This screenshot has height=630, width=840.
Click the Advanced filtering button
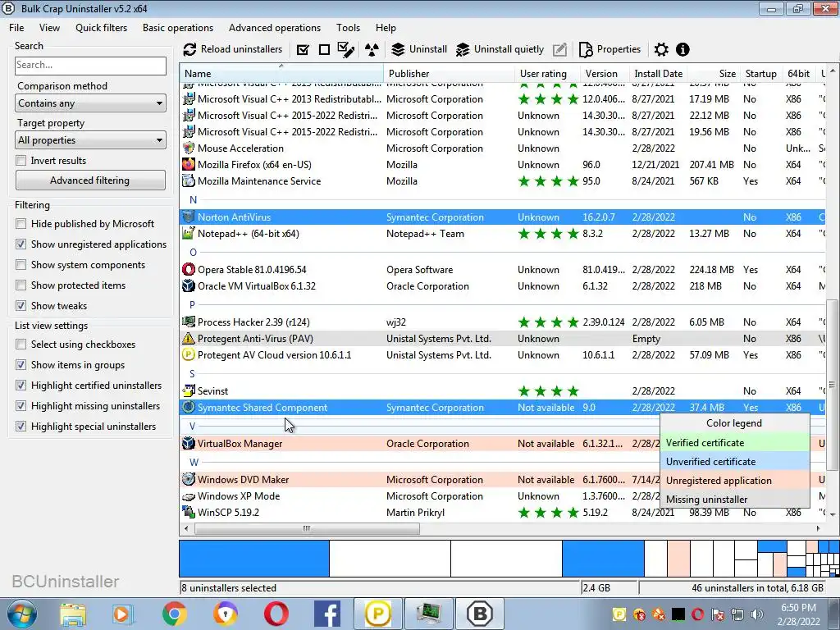click(90, 180)
